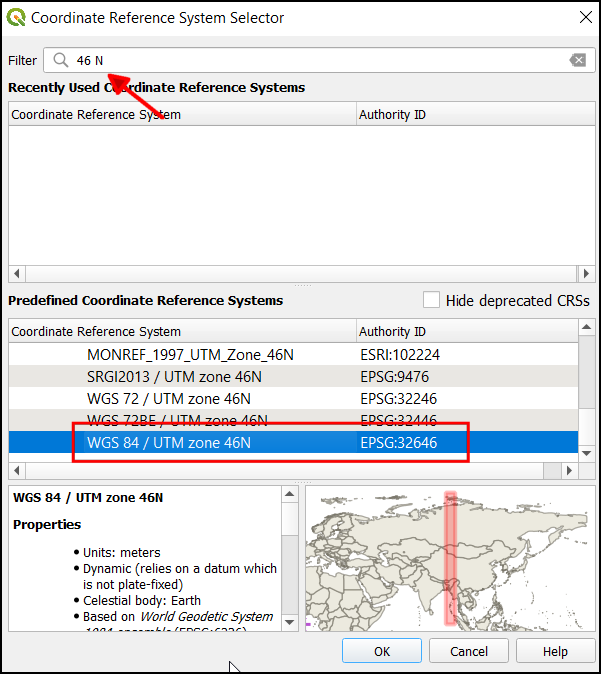The width and height of the screenshot is (601, 674).
Task: Clear the filter text with the backspace icon
Action: (x=577, y=60)
